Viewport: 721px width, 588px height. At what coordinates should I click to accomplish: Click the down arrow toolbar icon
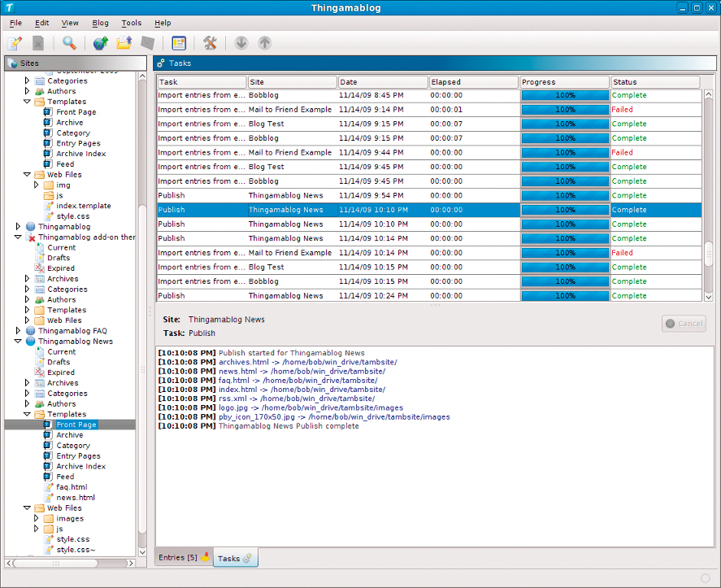241,43
